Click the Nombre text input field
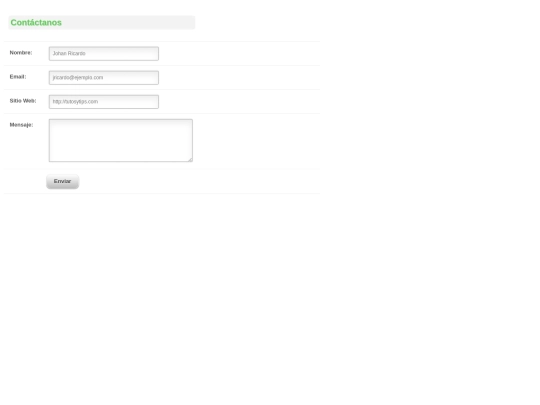 (x=104, y=54)
